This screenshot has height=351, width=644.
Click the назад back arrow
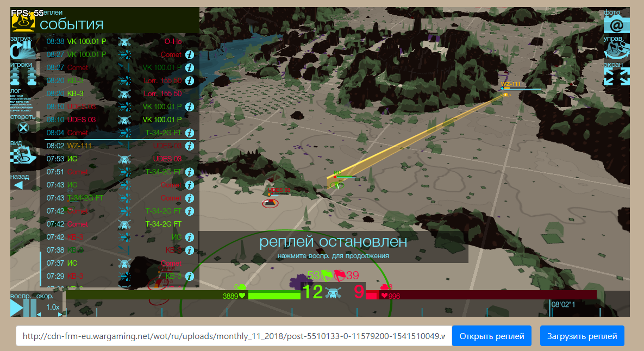tap(18, 185)
